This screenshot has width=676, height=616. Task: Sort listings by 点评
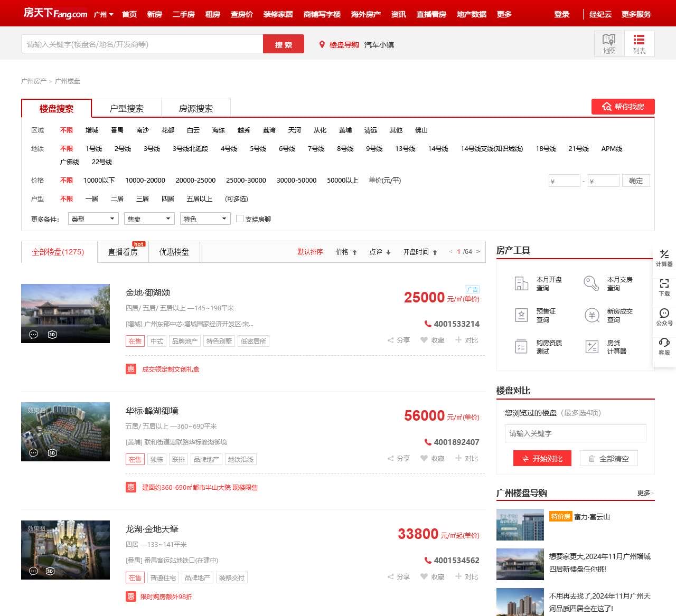click(x=380, y=252)
